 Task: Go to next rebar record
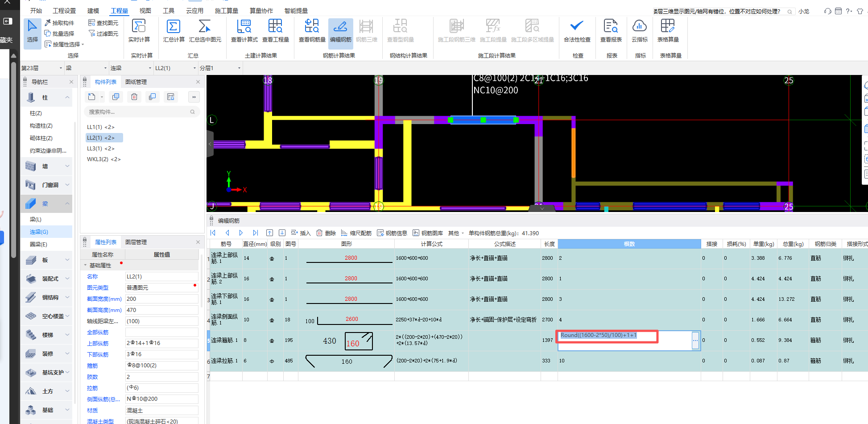pos(241,233)
